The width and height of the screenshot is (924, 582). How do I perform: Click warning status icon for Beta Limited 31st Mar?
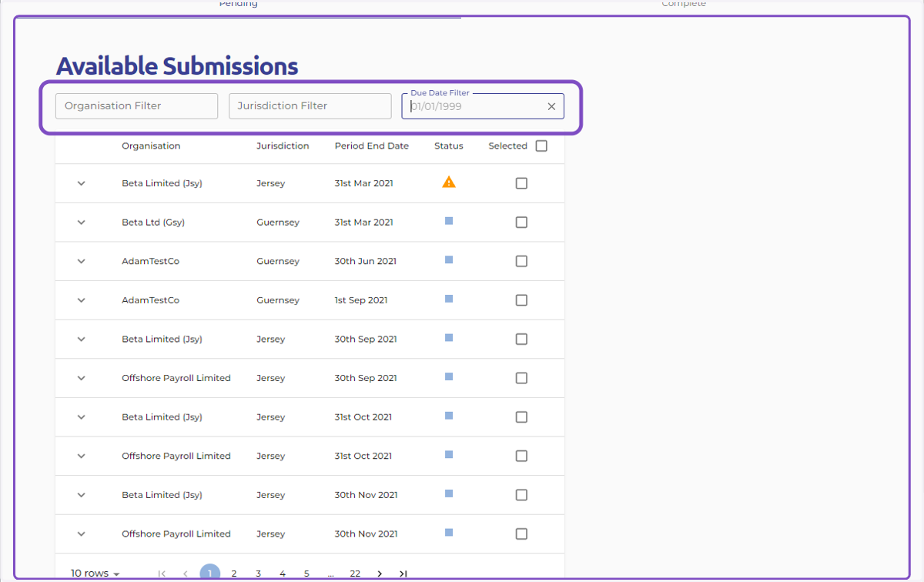(449, 182)
